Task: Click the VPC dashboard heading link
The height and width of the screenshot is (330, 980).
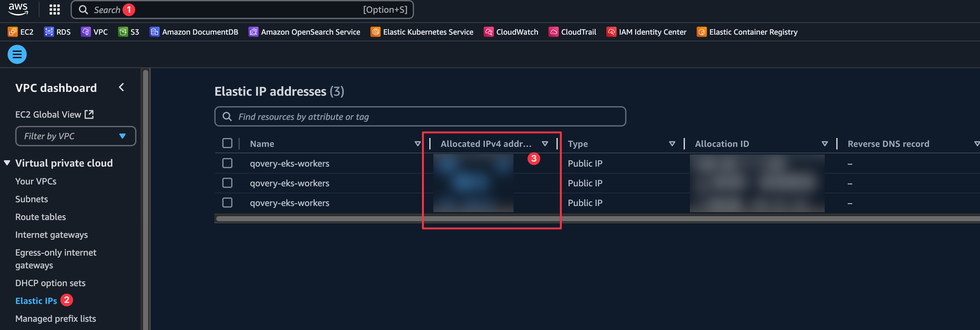Action: click(x=56, y=88)
